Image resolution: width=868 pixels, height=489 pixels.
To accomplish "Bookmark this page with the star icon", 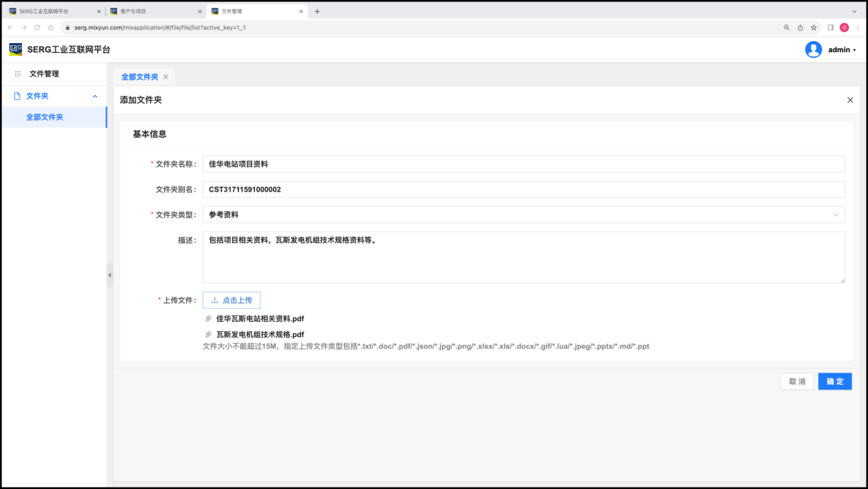I will [x=814, y=27].
